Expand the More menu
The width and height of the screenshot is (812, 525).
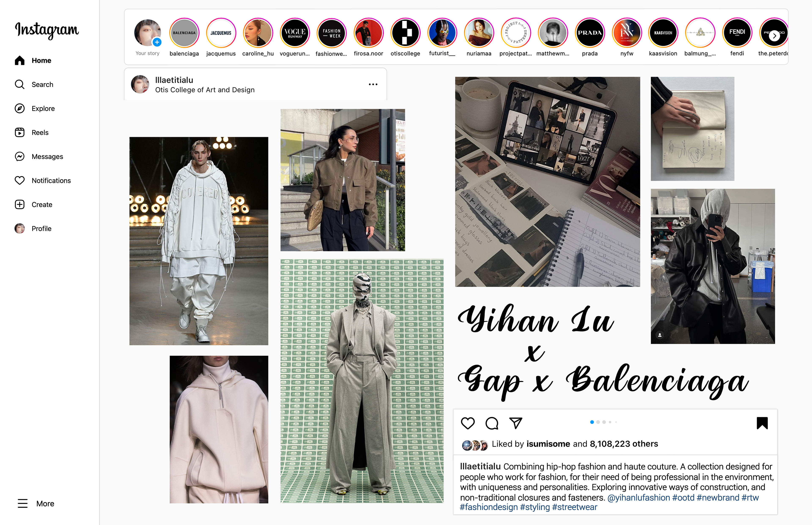tap(36, 503)
